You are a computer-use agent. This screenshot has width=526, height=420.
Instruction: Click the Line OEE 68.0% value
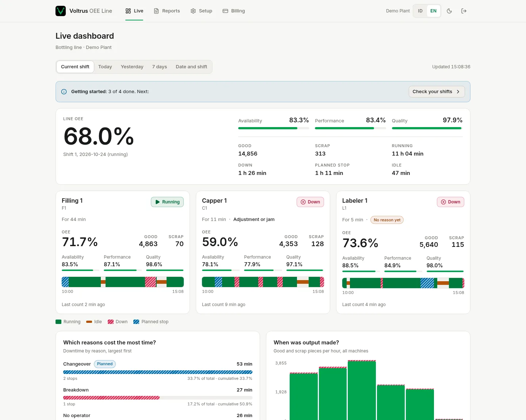(x=99, y=136)
